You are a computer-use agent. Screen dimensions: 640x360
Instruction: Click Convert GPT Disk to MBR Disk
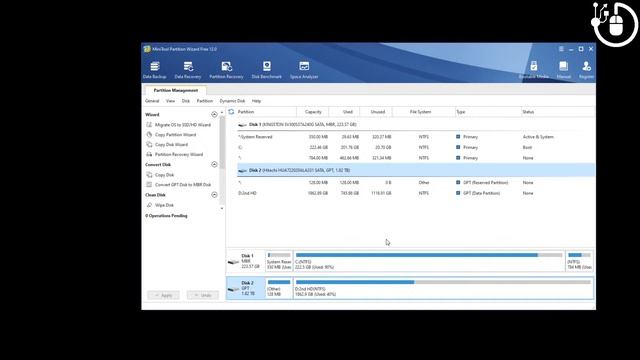point(183,184)
